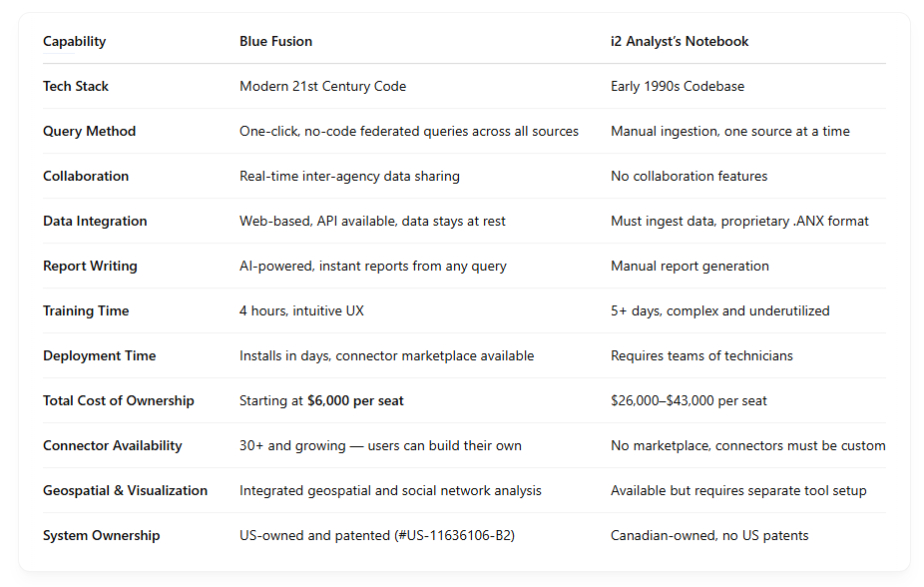Viewport: 924px width, 587px height.
Task: Click the Total Cost of Ownership label
Action: coord(118,400)
